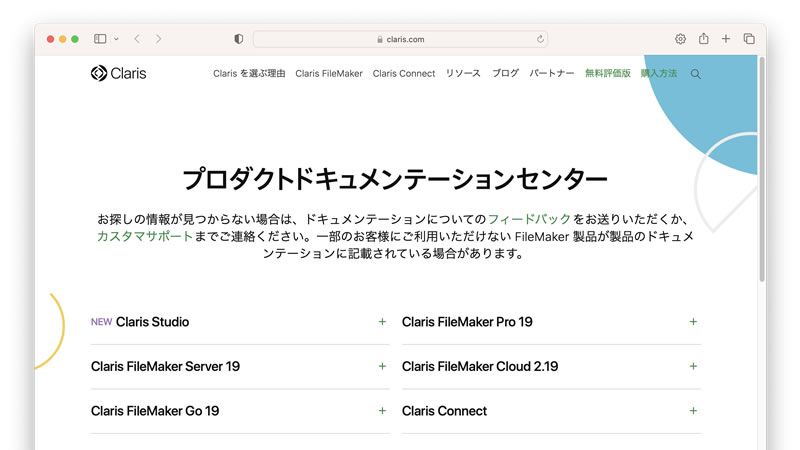The width and height of the screenshot is (800, 450).
Task: Open the 'Claris を選ぶ理由' menu
Action: coord(249,73)
